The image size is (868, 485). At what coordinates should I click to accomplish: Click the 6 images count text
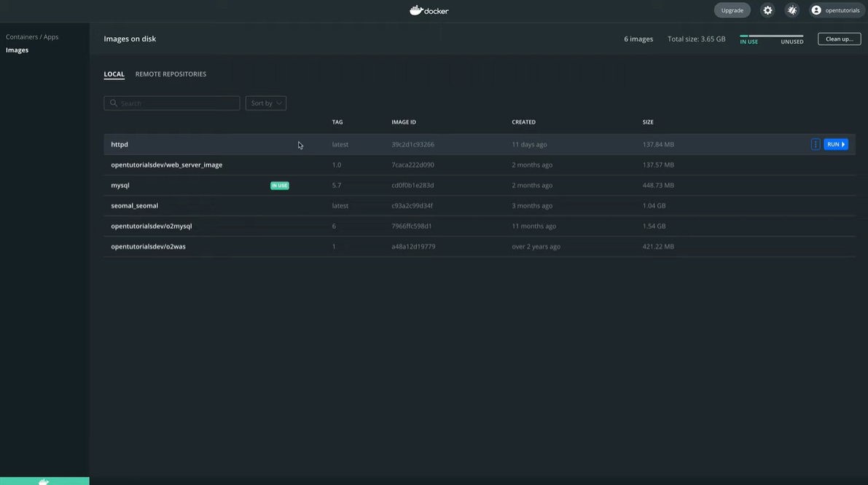638,39
